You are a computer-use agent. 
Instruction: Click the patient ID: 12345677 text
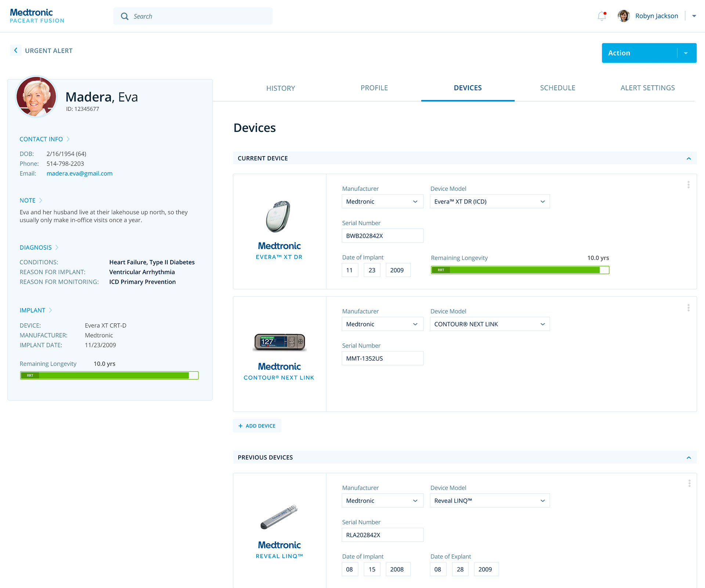pyautogui.click(x=82, y=109)
